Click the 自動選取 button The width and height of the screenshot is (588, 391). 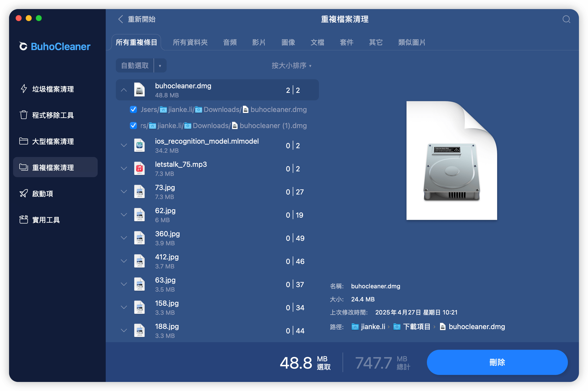135,66
